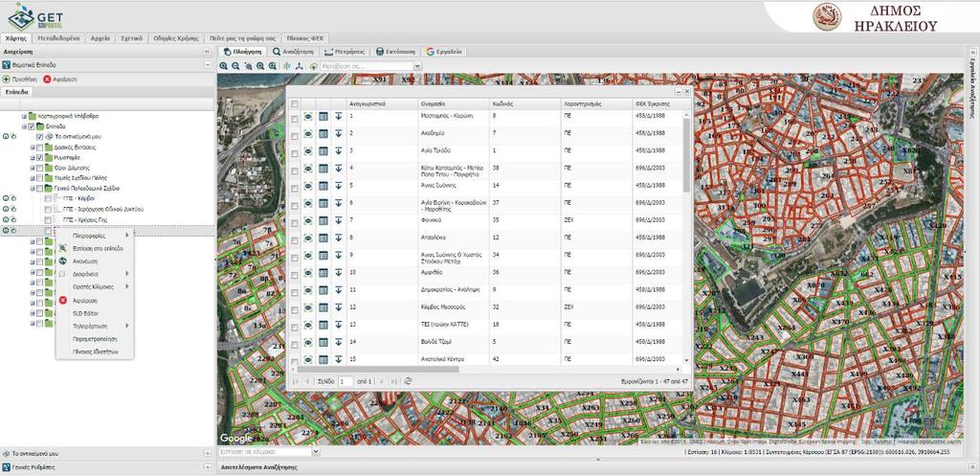The height and width of the screenshot is (476, 980).
Task: Click download arrow icon in row 8
Action: 338,238
